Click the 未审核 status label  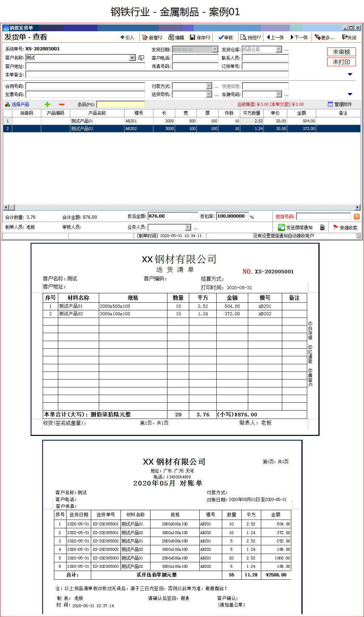[x=342, y=52]
